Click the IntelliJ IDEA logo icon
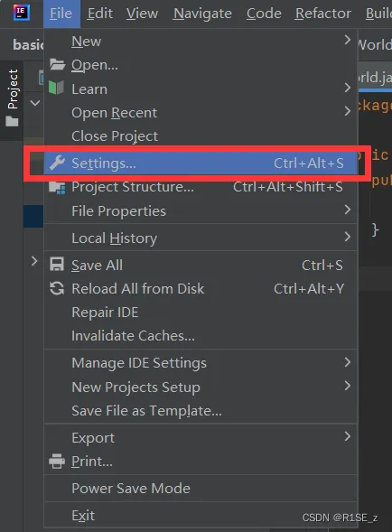The height and width of the screenshot is (532, 392). pyautogui.click(x=22, y=13)
